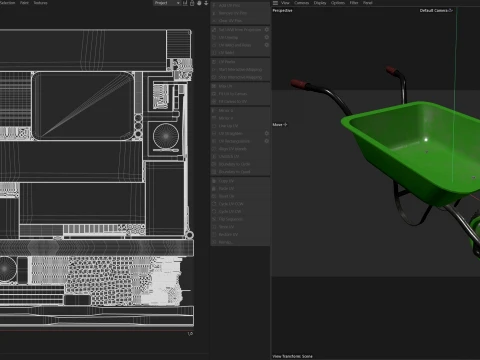Image resolution: width=480 pixels, height=360 pixels.
Task: Click the Store UV icon
Action: (214, 227)
